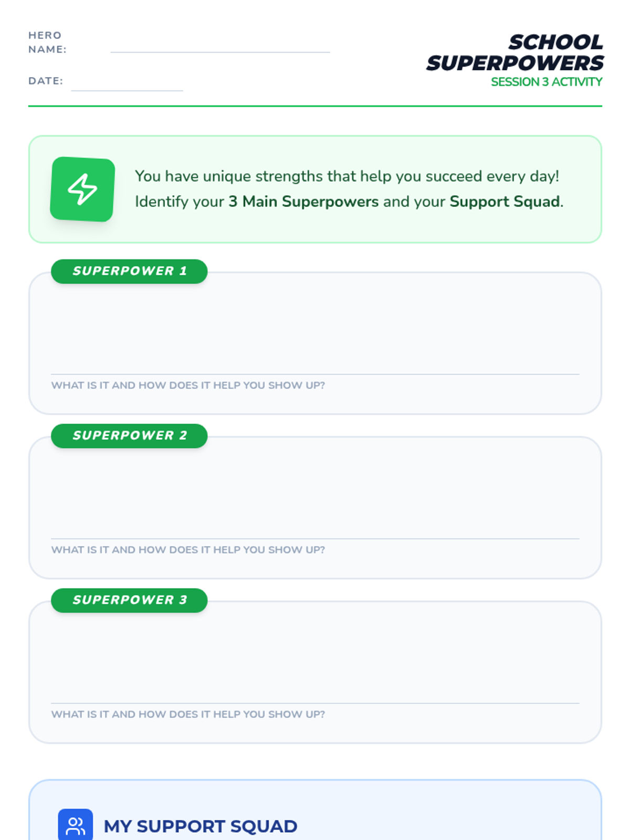The height and width of the screenshot is (840, 630).
Task: Click the Superpower 1 label badge
Action: point(129,271)
